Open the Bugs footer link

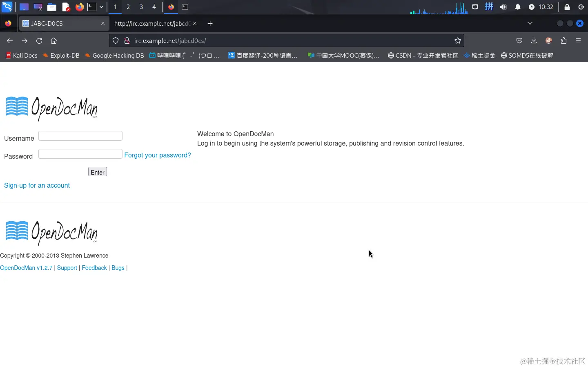118,268
